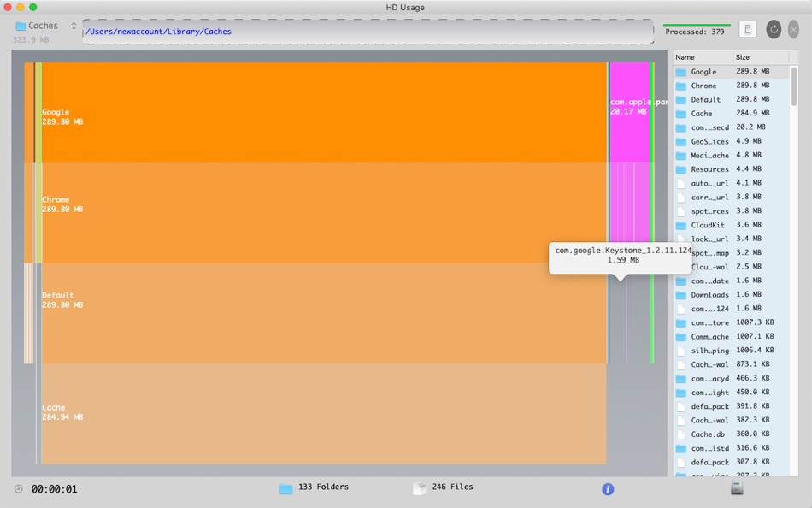The width and height of the screenshot is (812, 508).
Task: Click the disk drive icon at bottom right
Action: pyautogui.click(x=737, y=488)
